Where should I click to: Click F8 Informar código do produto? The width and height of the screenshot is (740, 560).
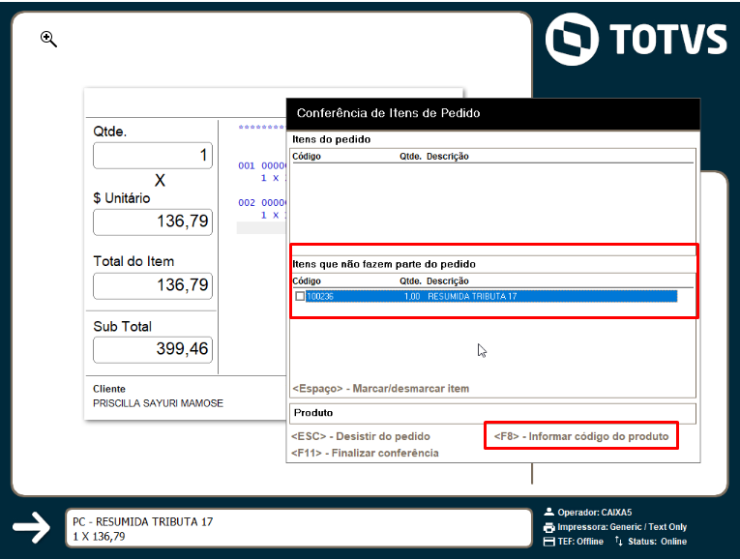(581, 436)
